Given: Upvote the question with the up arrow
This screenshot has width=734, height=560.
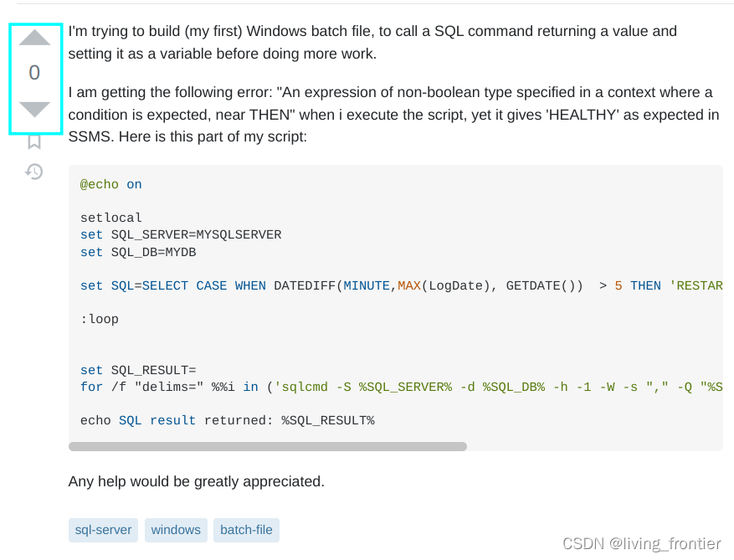Looking at the screenshot, I should pyautogui.click(x=34, y=38).
